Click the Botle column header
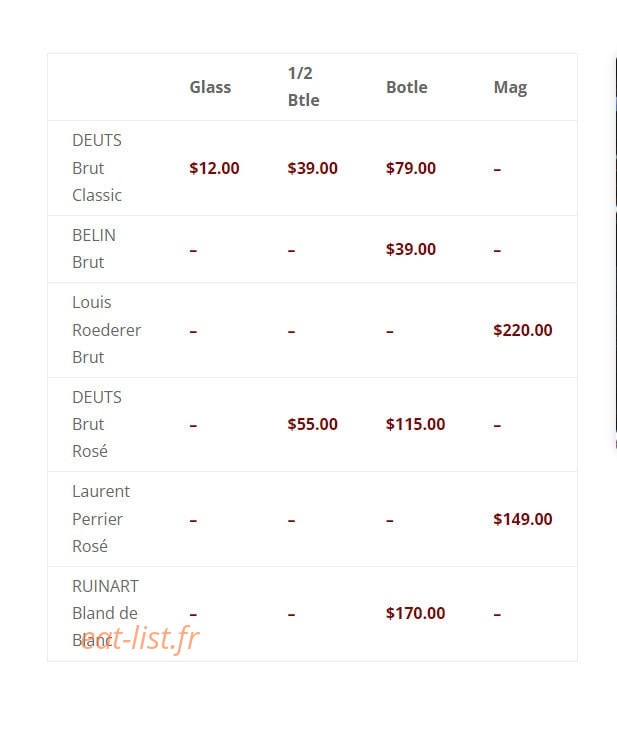 (407, 87)
